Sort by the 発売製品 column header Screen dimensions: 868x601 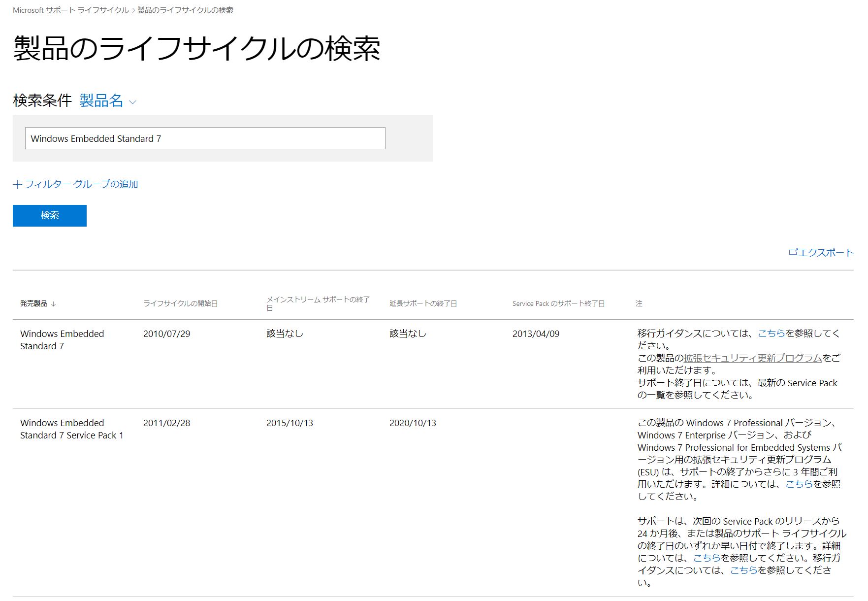coord(38,303)
